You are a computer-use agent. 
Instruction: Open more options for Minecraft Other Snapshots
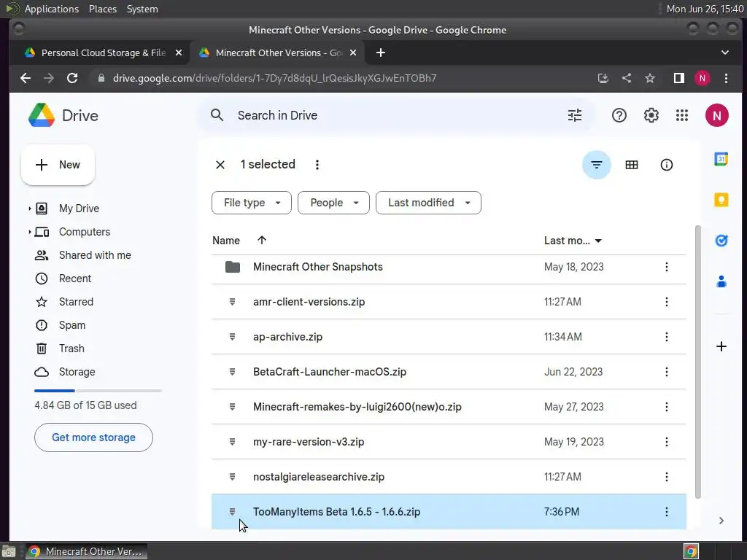click(x=667, y=267)
